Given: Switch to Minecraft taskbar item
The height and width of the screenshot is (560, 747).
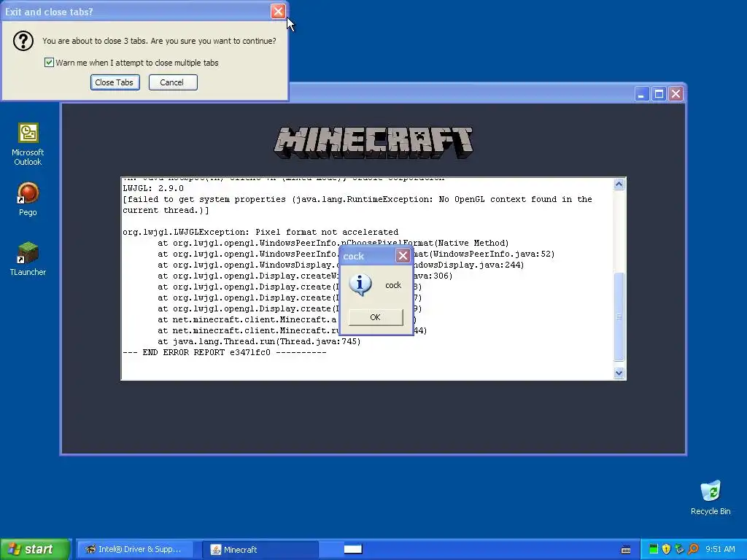Looking at the screenshot, I should pos(260,550).
